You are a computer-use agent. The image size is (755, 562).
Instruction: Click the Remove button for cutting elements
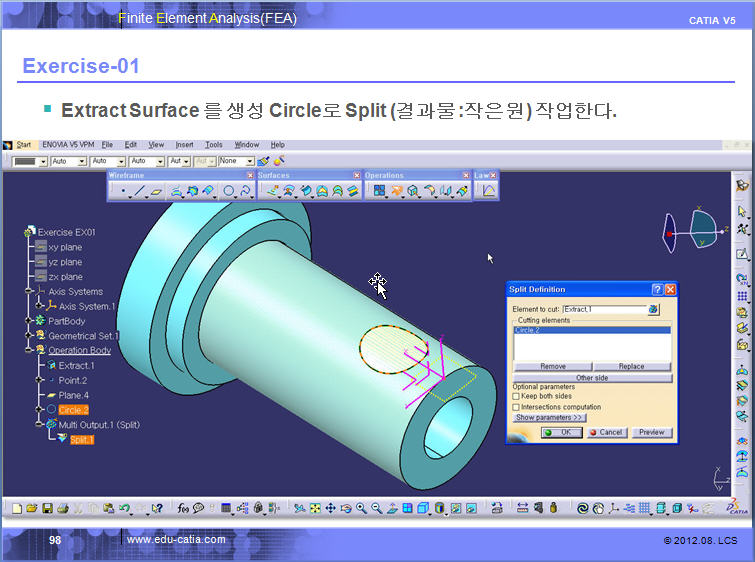(553, 366)
